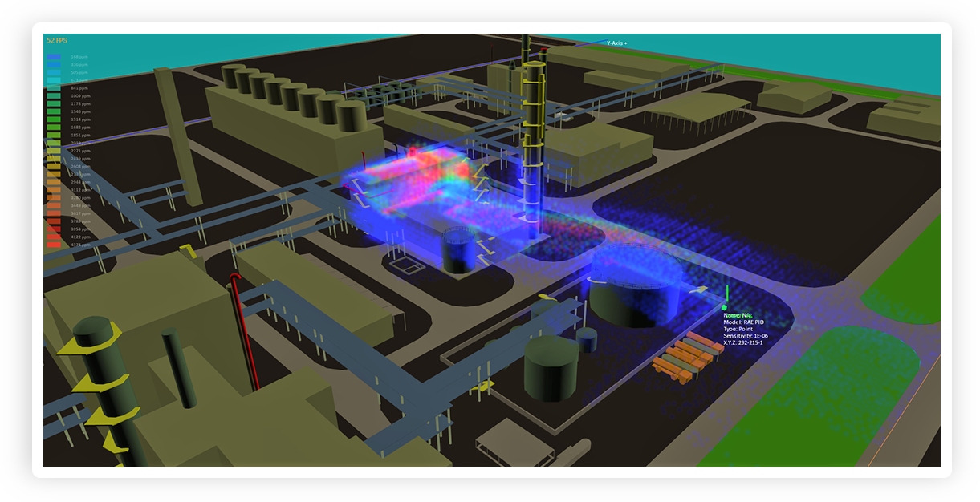This screenshot has width=980, height=502.
Task: Select the 3449 ppm orange legend swatch
Action: tap(54, 205)
